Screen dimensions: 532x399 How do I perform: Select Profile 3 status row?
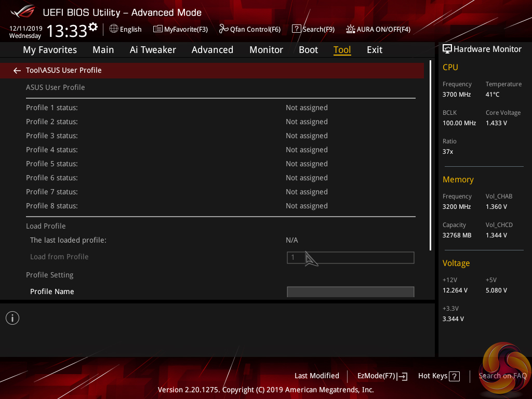pos(220,136)
